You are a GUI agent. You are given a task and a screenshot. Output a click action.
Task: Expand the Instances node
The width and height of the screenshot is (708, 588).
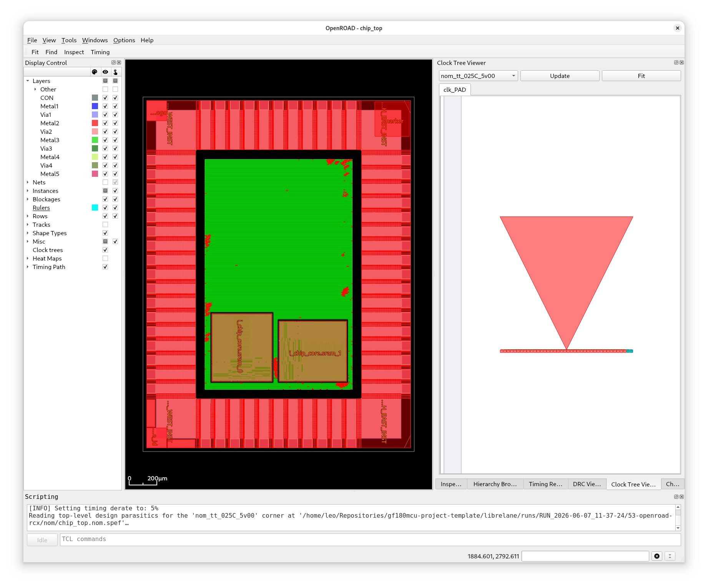28,191
